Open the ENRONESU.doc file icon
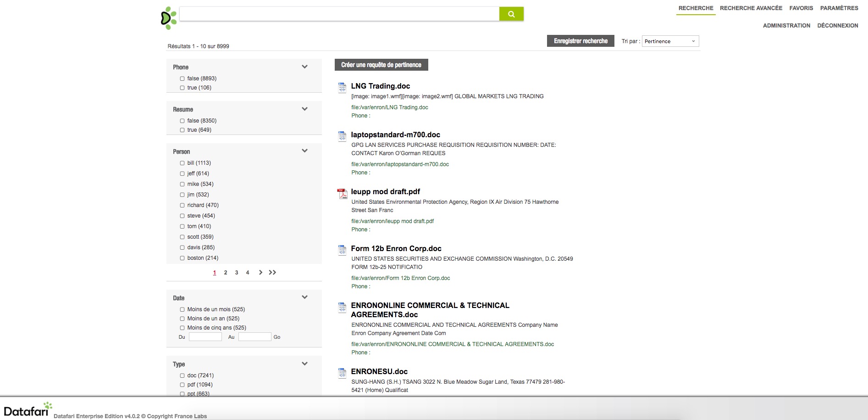This screenshot has height=420, width=868. click(342, 373)
